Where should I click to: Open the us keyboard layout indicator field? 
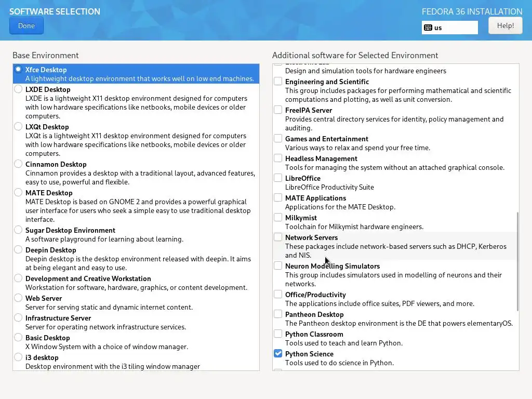click(449, 28)
